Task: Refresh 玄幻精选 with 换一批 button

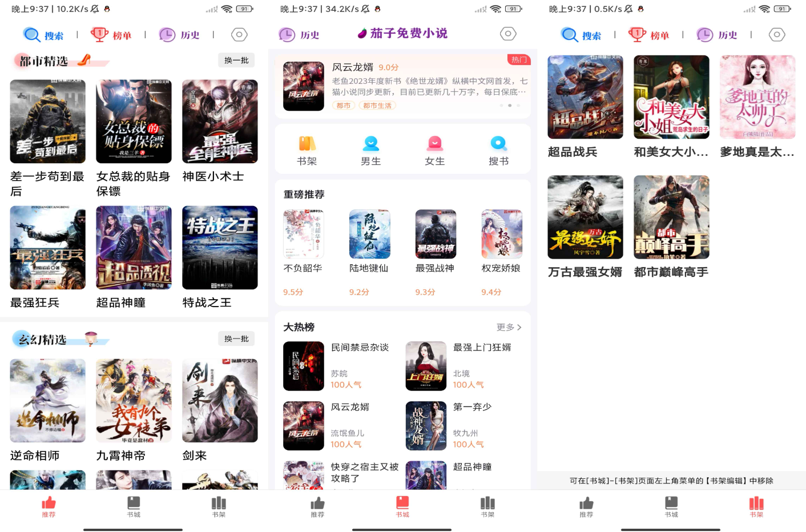Action: [236, 339]
